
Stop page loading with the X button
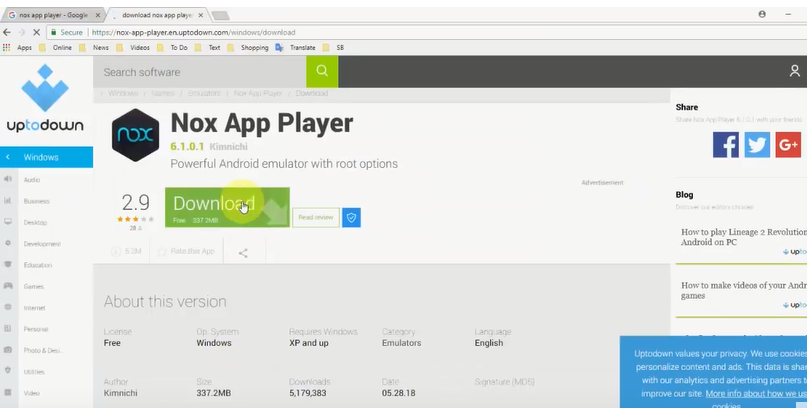[36, 32]
